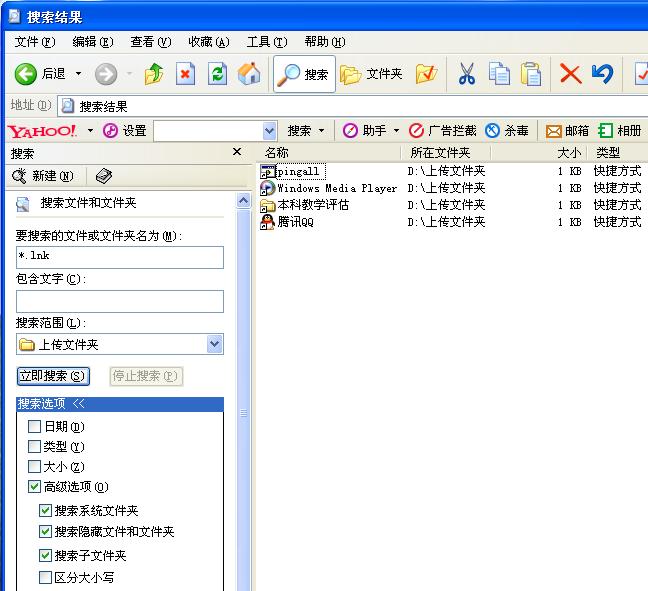The width and height of the screenshot is (648, 591).
Task: Click the folder with checkmark toolbar icon
Action: tap(426, 74)
